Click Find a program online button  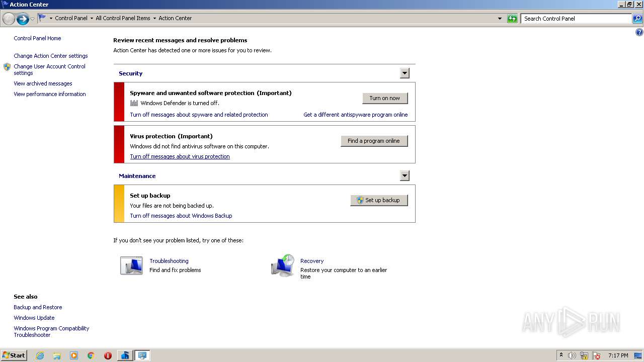point(374,141)
